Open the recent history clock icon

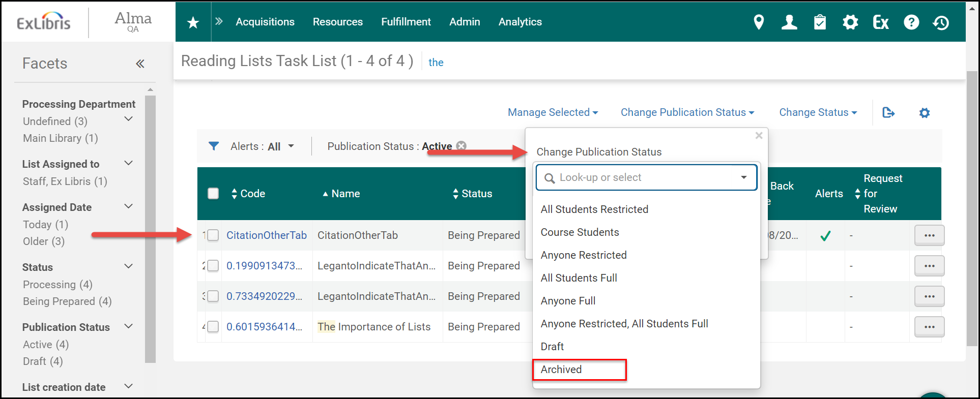click(941, 22)
